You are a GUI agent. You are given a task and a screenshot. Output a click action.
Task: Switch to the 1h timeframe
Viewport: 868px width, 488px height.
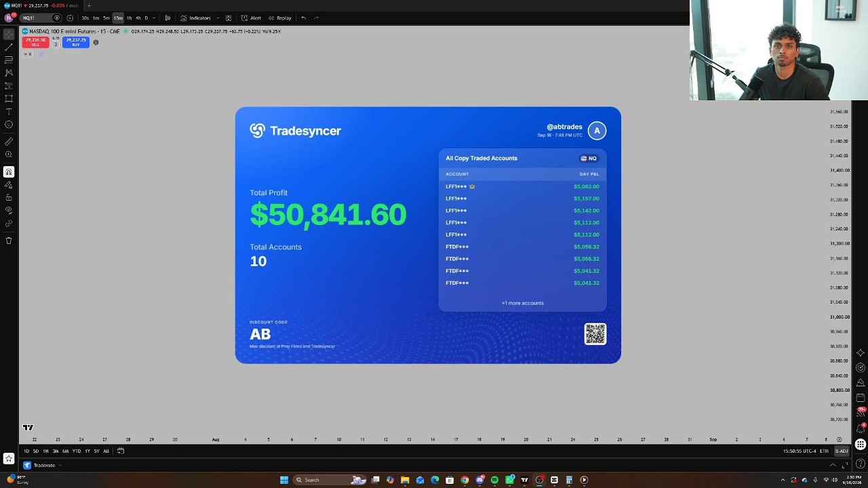[x=130, y=18]
